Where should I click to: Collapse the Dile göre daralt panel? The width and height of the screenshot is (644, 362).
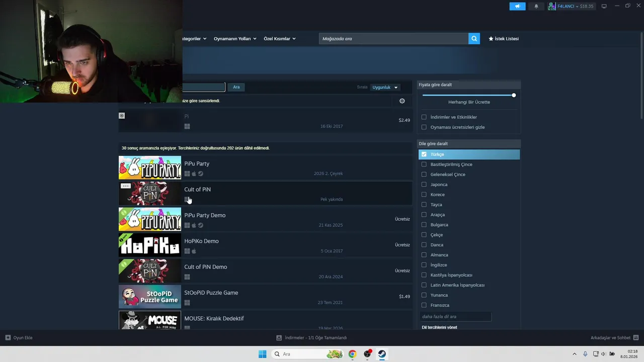pyautogui.click(x=469, y=144)
